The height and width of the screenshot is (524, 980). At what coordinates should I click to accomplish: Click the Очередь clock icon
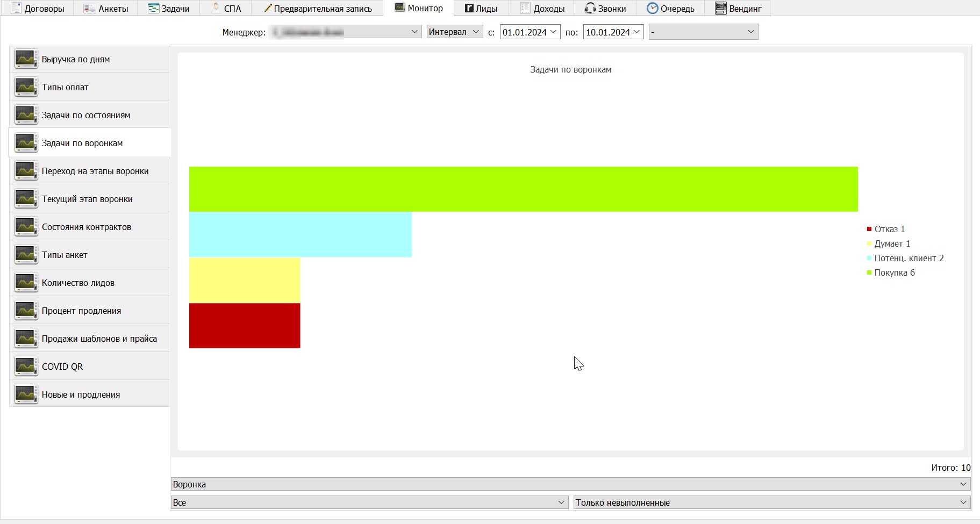[652, 8]
